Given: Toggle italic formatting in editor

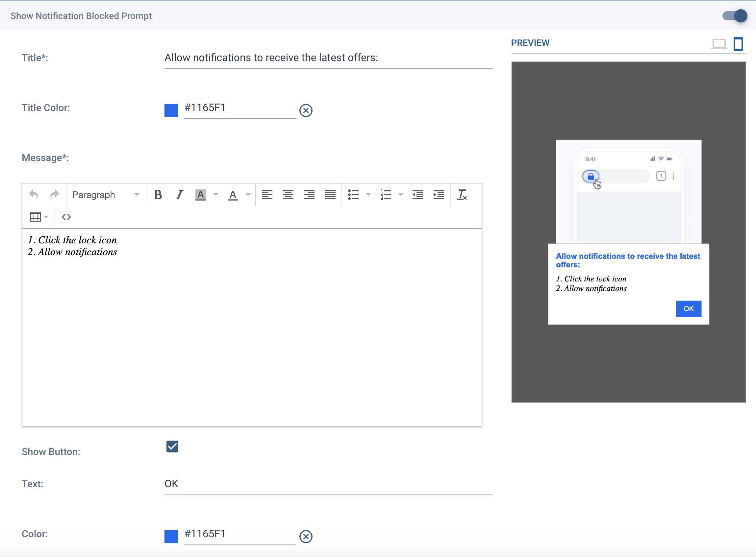Looking at the screenshot, I should pyautogui.click(x=180, y=195).
